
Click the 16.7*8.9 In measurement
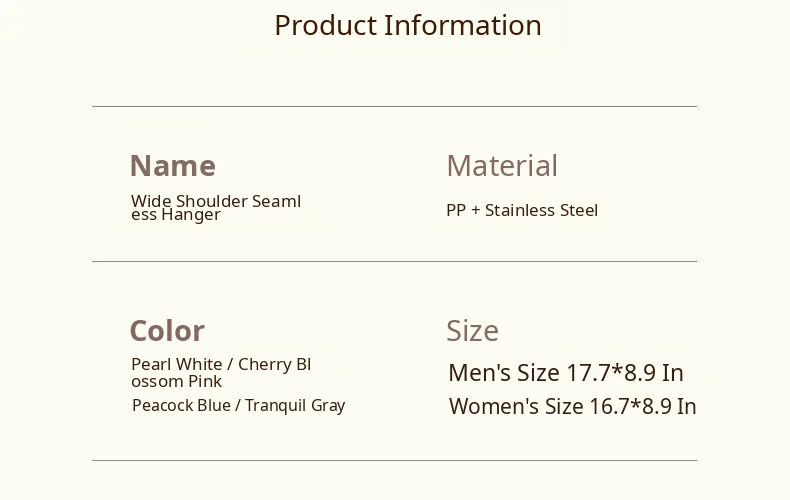[x=643, y=406]
